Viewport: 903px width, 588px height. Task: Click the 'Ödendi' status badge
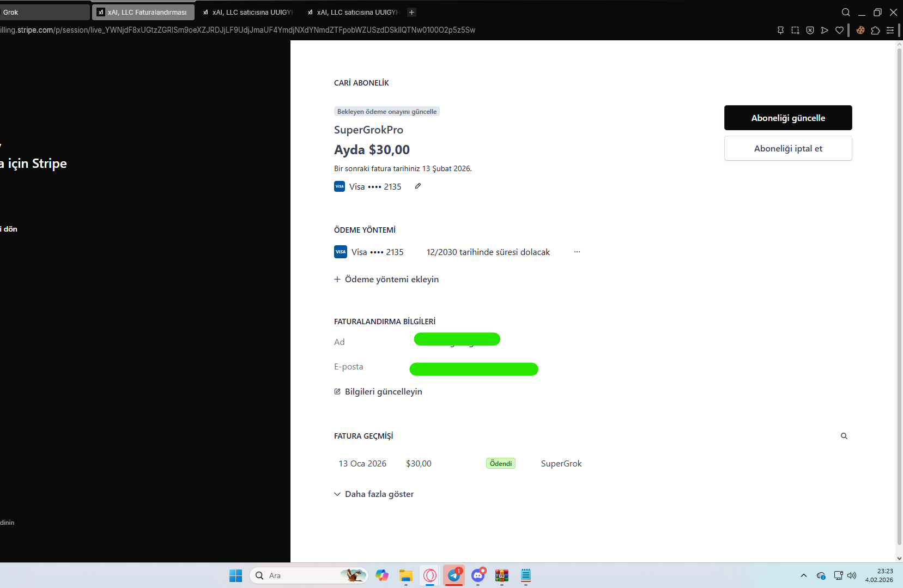click(x=501, y=464)
